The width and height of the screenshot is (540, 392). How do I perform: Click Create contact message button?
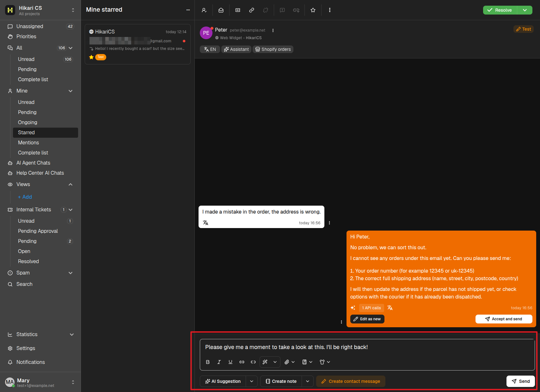tap(351, 381)
